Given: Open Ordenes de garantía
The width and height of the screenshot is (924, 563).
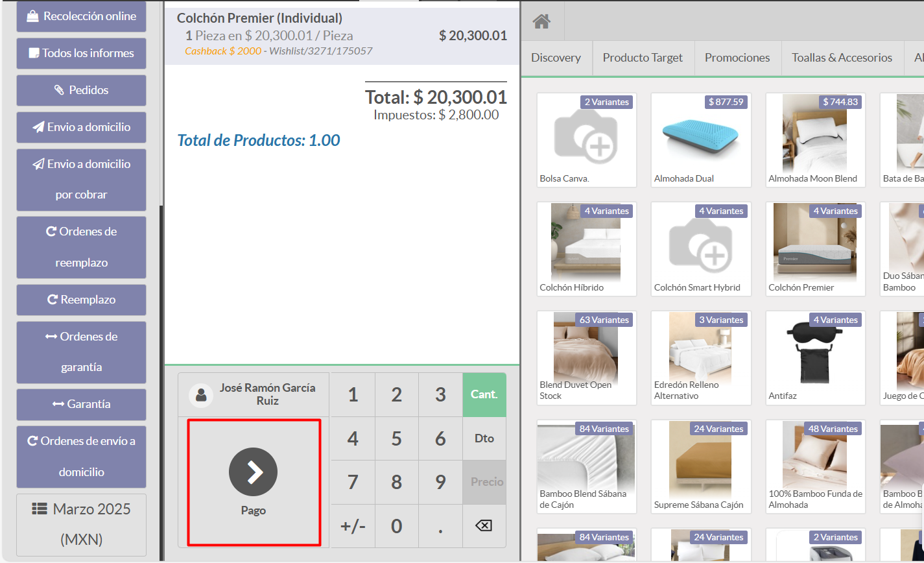Looking at the screenshot, I should click(x=81, y=352).
